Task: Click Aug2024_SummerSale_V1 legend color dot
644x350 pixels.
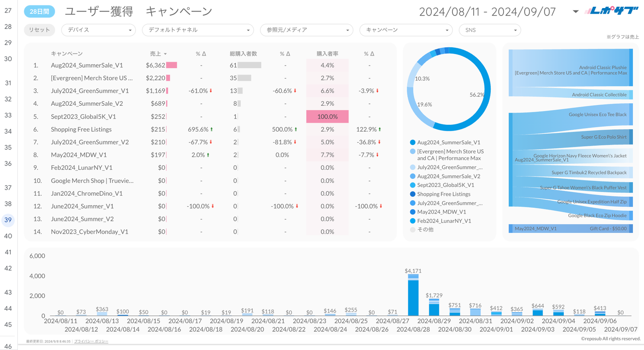Action: (412, 143)
